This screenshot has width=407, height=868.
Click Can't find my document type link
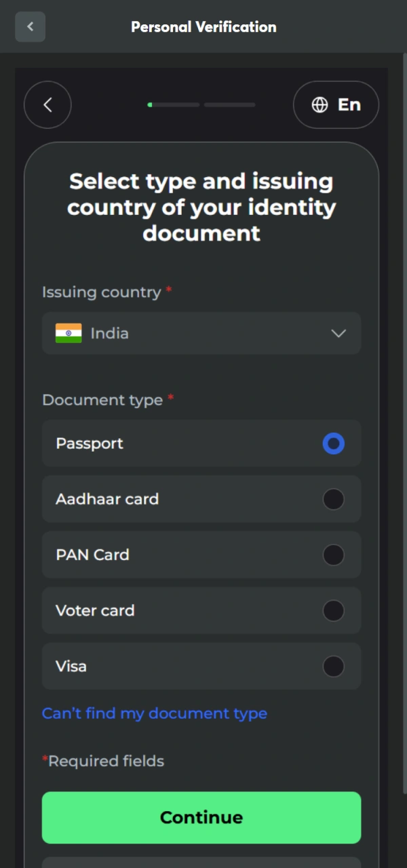154,713
